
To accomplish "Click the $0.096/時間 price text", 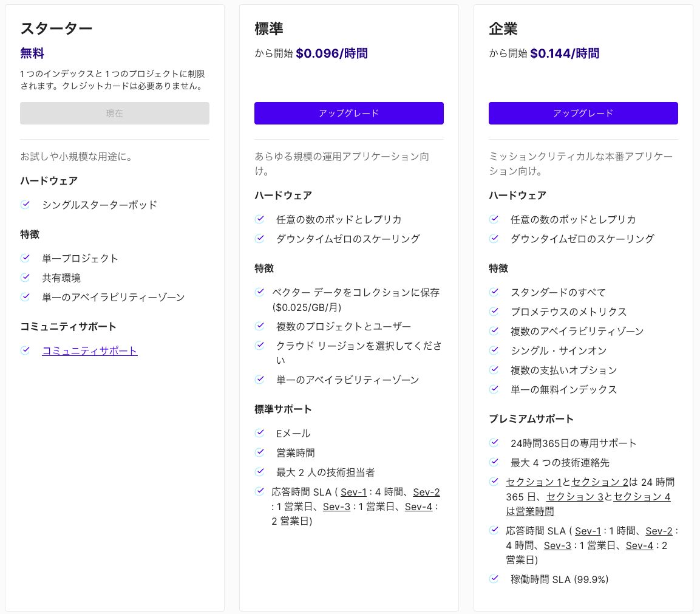I will tap(331, 53).
